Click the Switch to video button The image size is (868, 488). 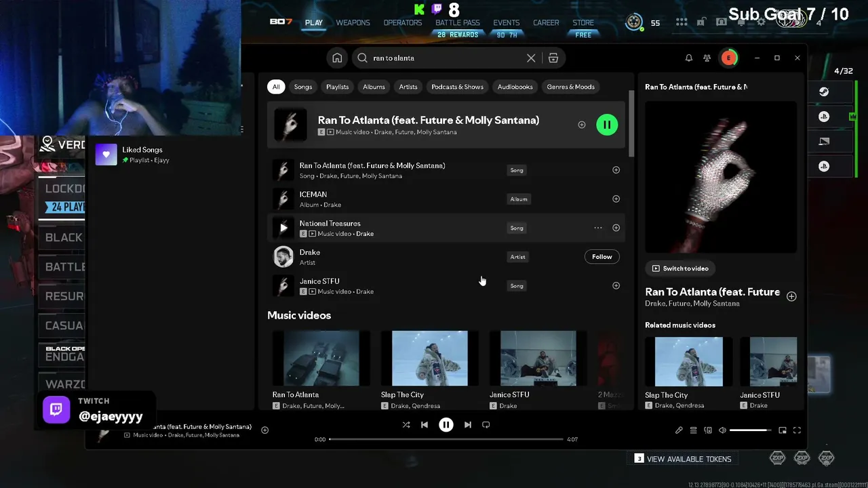680,268
